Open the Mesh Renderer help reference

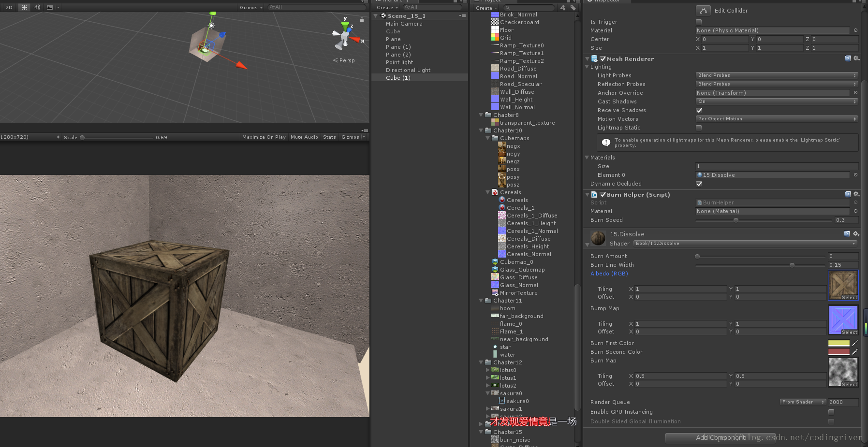848,58
